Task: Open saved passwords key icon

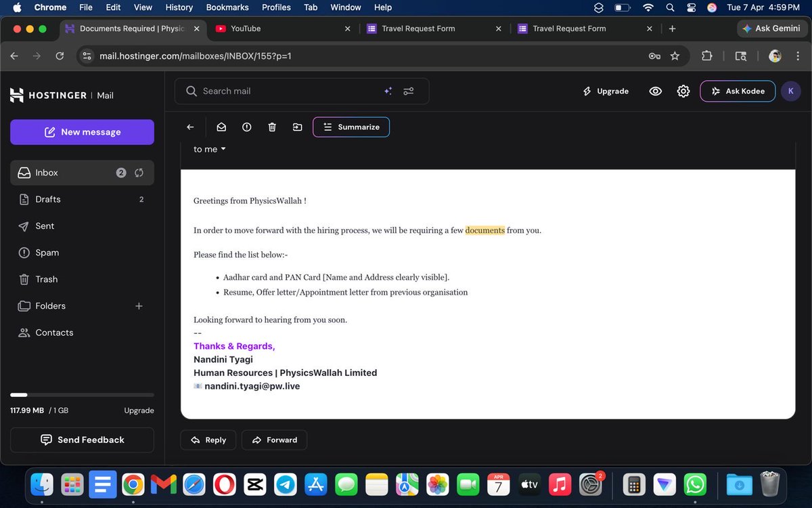Action: coord(654,56)
